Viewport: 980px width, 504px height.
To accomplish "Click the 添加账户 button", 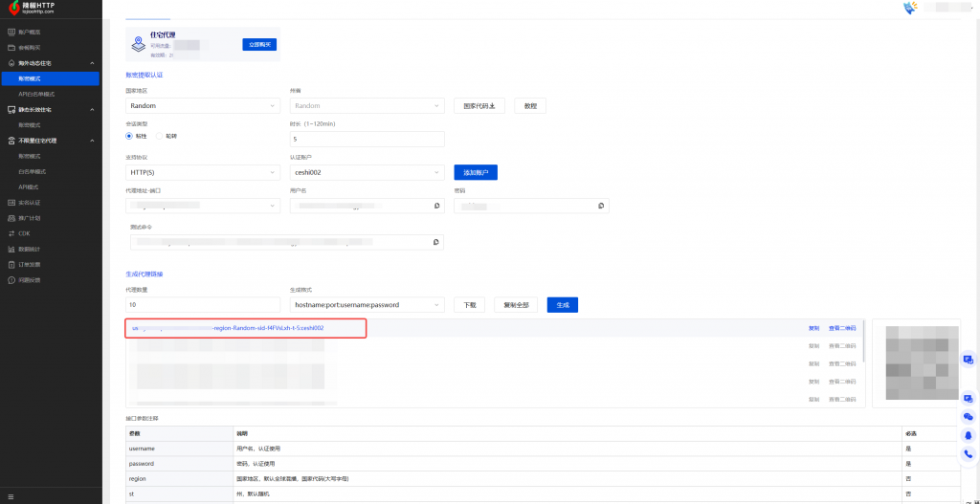I will [475, 172].
